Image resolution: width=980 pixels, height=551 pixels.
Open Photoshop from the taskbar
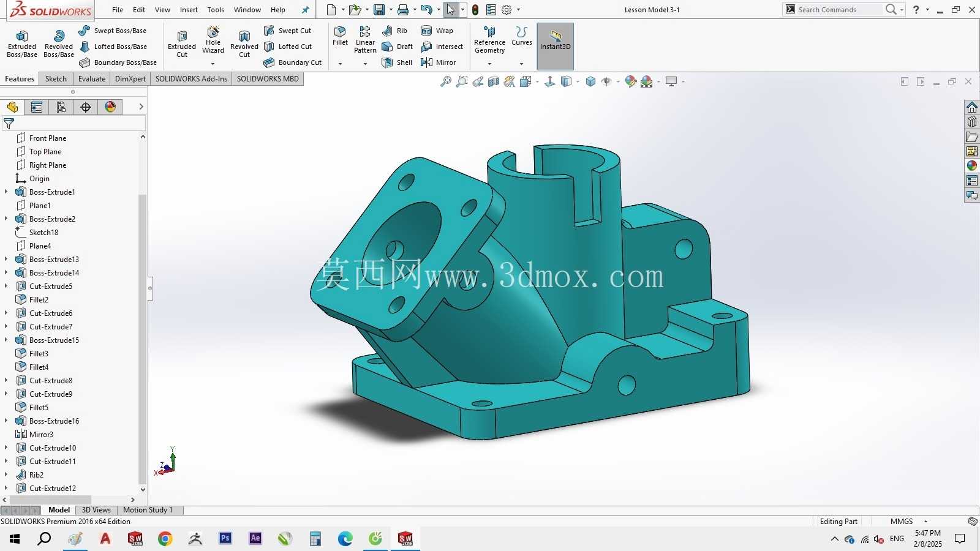click(225, 539)
